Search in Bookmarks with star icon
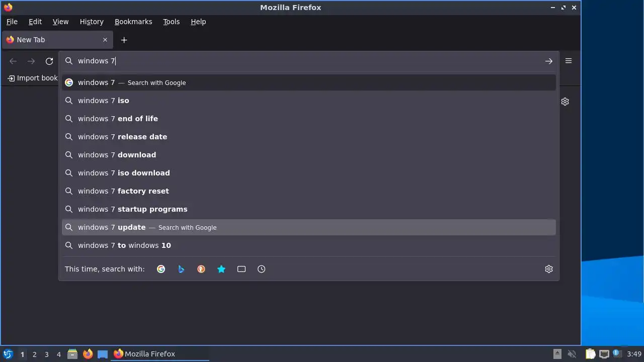644x362 pixels. [221, 269]
